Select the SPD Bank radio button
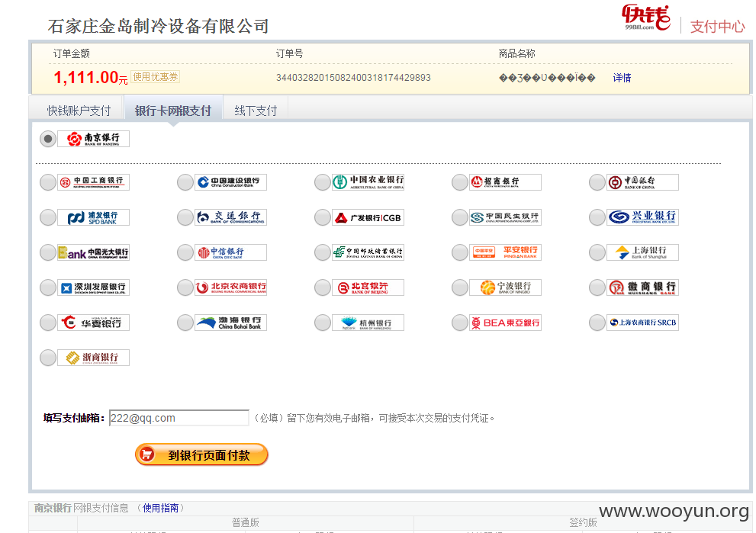Screen dimensions: 756x533 coord(48,217)
